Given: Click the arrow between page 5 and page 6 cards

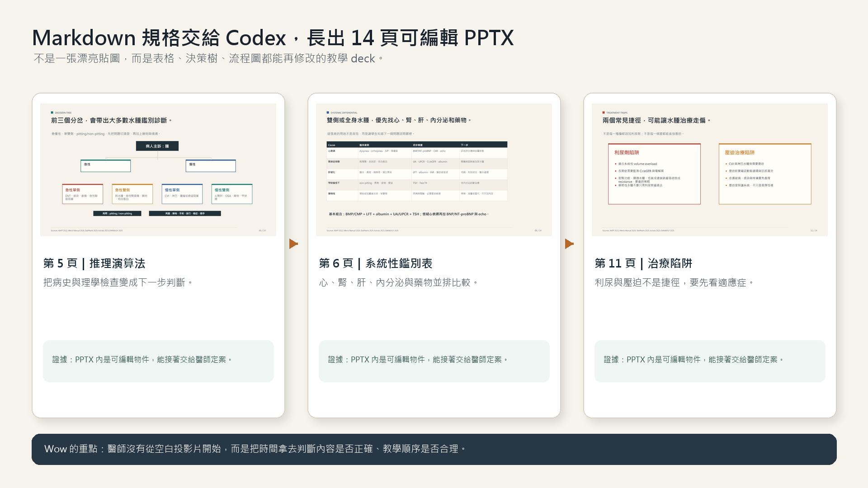Looking at the screenshot, I should [293, 244].
